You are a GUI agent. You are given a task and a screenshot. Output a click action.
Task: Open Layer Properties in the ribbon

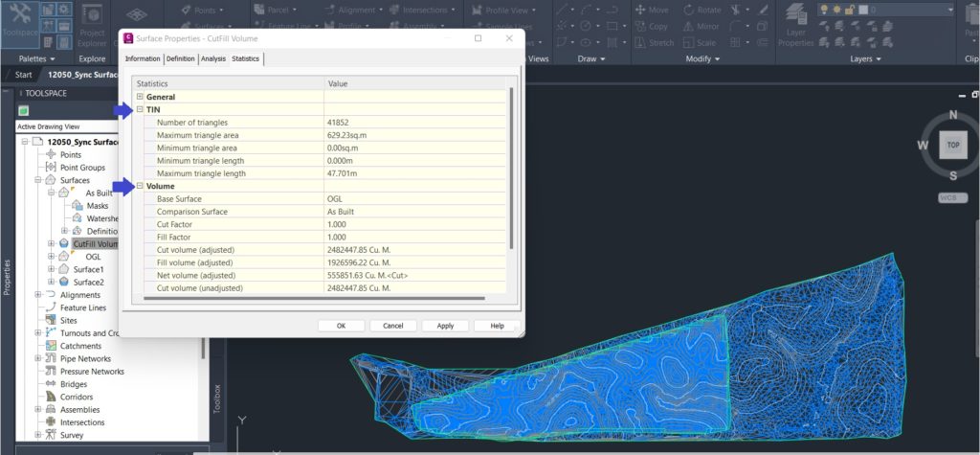(x=795, y=26)
